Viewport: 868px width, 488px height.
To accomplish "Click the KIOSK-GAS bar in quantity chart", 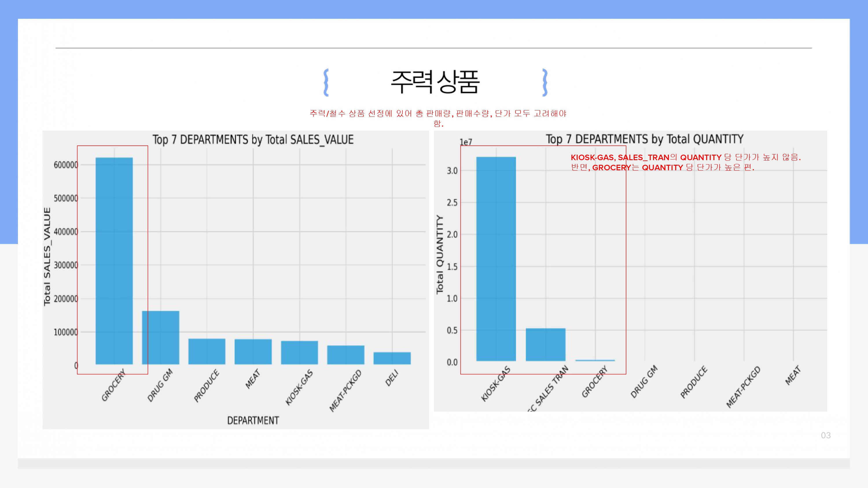I will [x=496, y=259].
